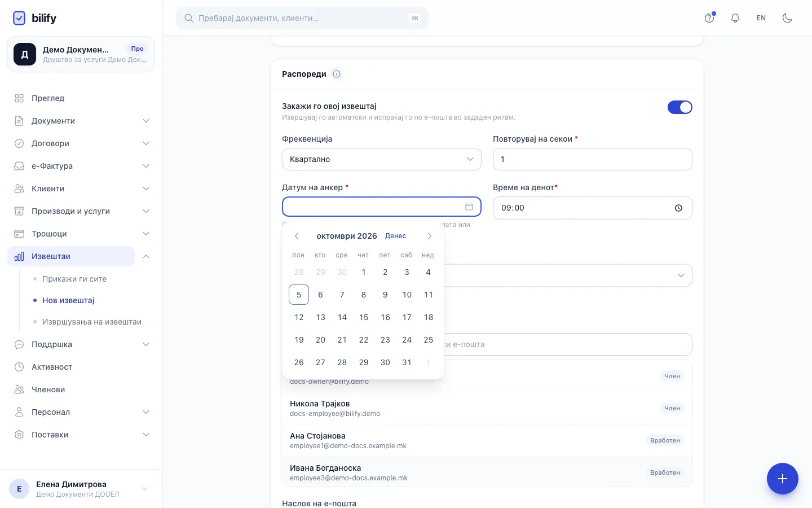Open the notifications bell
This screenshot has width=812, height=508.
(735, 18)
